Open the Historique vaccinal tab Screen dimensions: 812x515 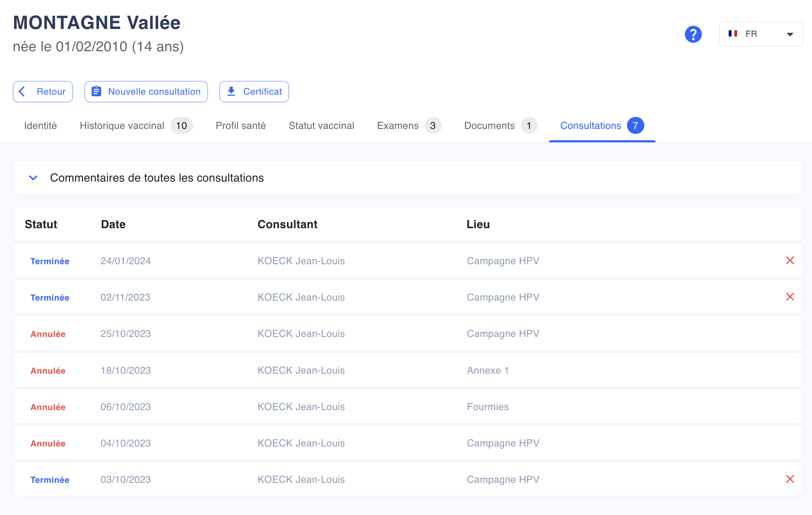coord(136,126)
